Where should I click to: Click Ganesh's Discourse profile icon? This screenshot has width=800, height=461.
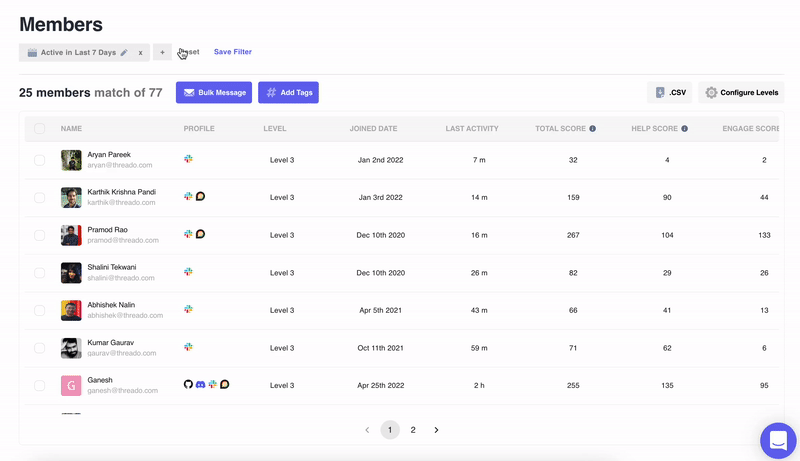224,384
